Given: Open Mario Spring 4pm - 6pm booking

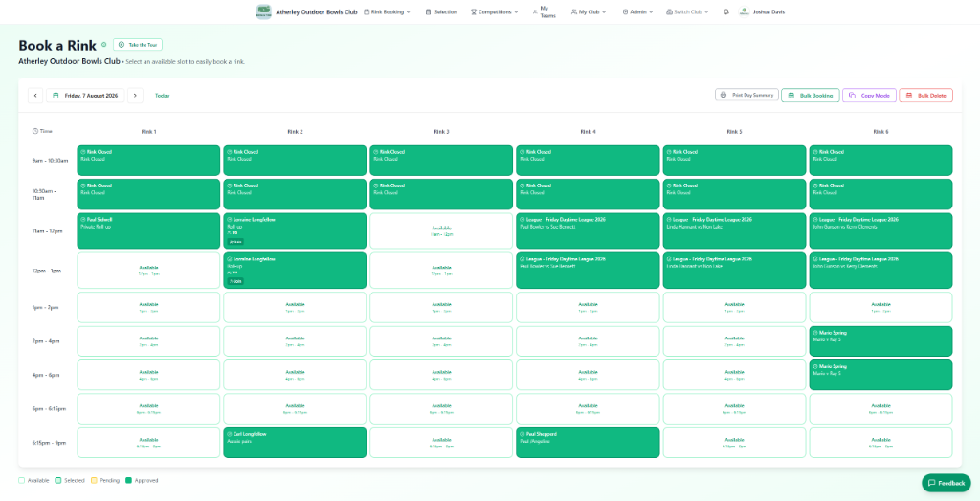Looking at the screenshot, I should (880, 375).
